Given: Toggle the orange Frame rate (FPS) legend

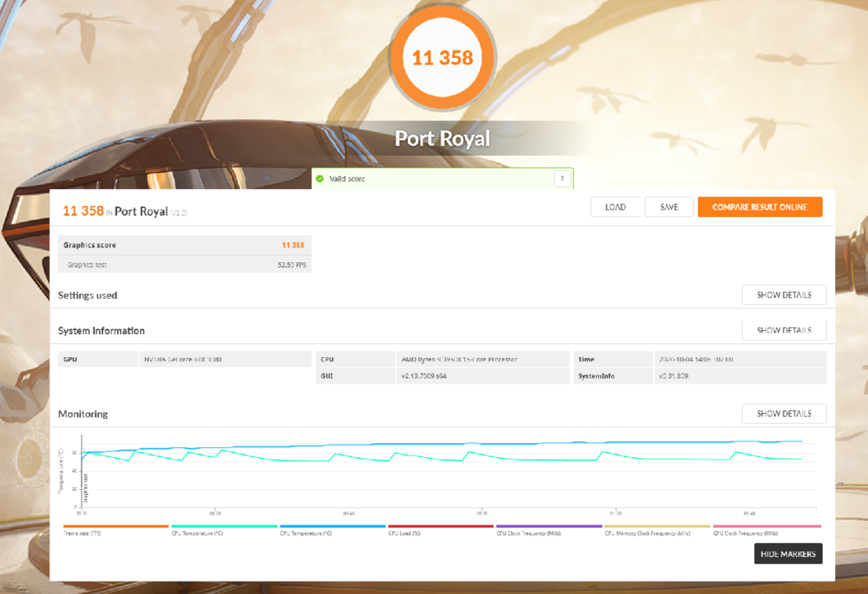Looking at the screenshot, I should click(115, 530).
